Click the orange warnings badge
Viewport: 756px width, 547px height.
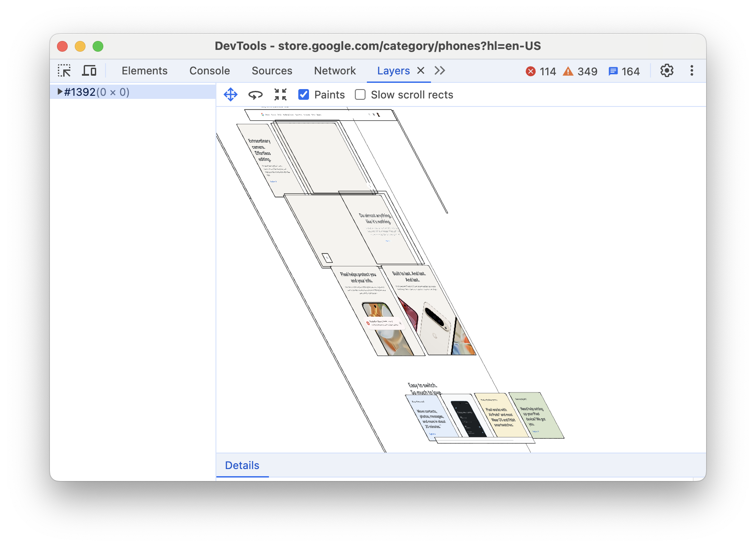(x=579, y=71)
